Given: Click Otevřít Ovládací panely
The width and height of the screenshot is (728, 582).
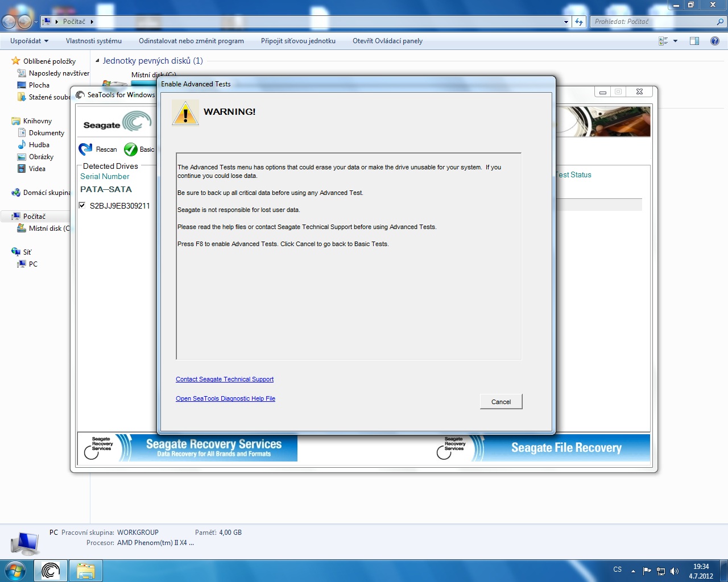Looking at the screenshot, I should tap(387, 41).
